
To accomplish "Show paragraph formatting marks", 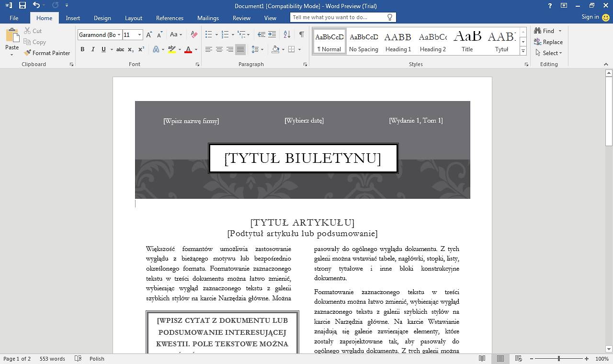I will [301, 34].
